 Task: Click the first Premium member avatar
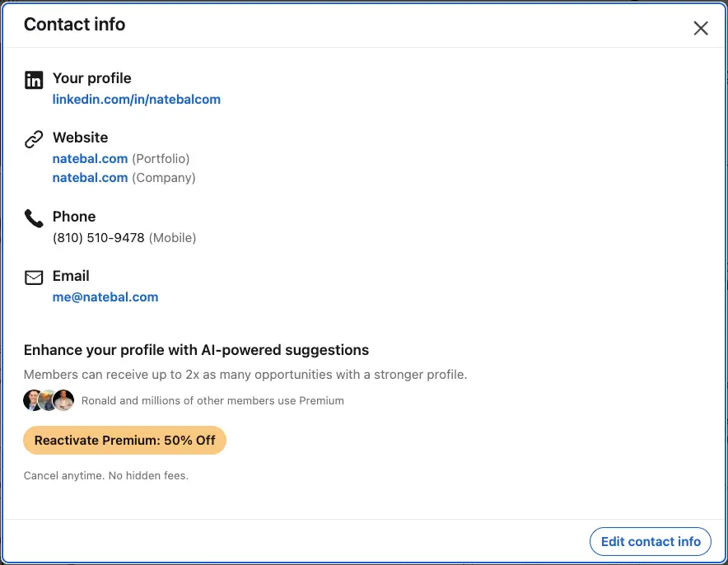pyautogui.click(x=32, y=400)
